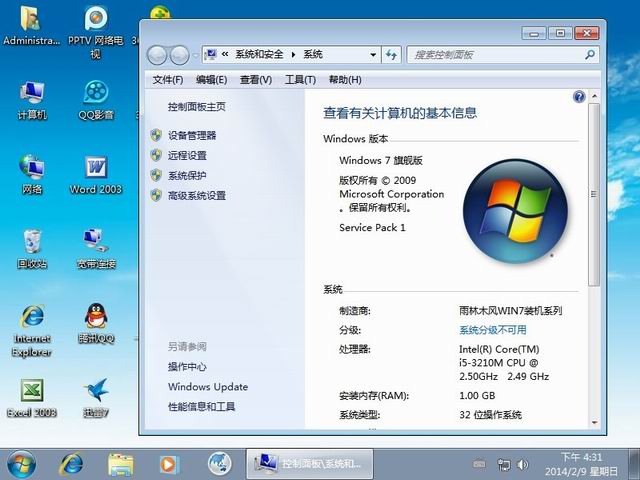Open Windows Explorer folder on taskbar
This screenshot has width=640, height=480.
[x=120, y=464]
